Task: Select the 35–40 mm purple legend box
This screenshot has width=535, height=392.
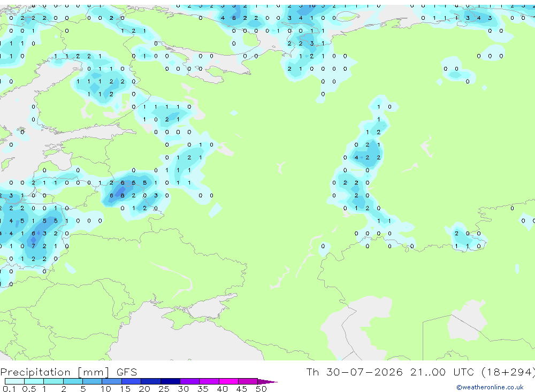Action: [209, 381]
